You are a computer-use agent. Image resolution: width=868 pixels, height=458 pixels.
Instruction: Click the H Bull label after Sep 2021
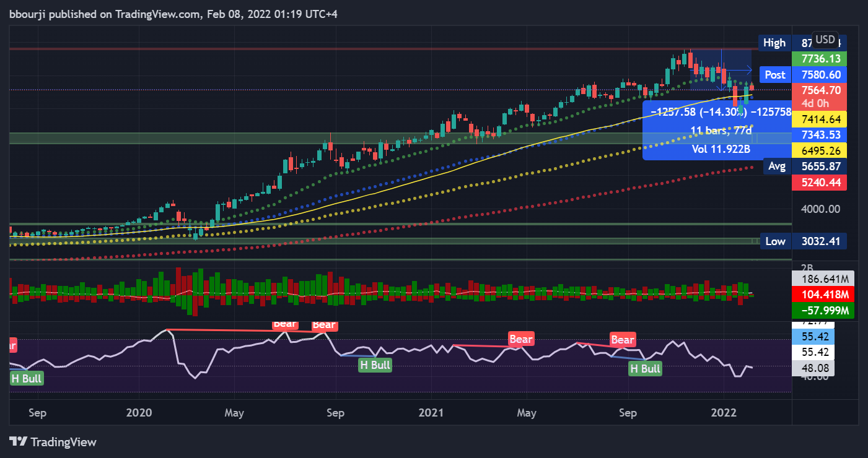point(645,369)
